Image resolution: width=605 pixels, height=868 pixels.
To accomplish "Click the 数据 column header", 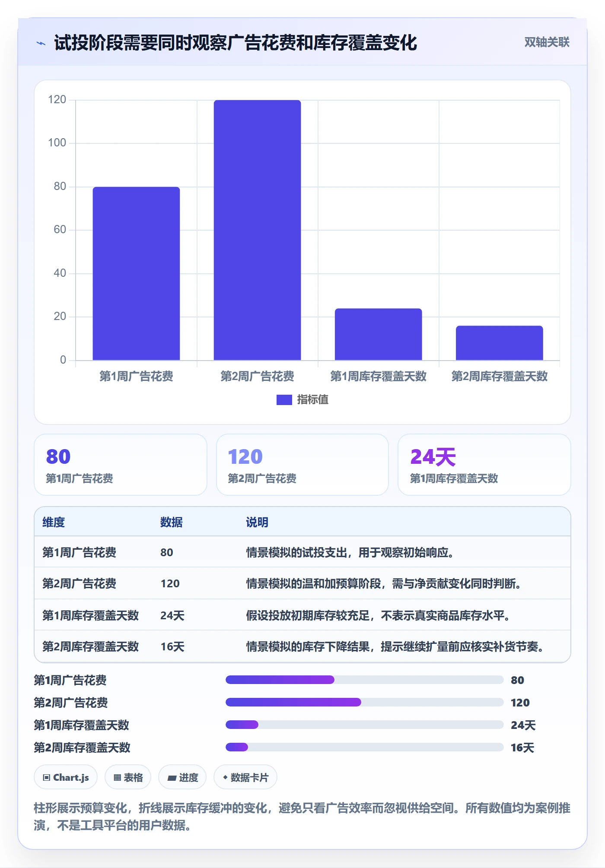I will pyautogui.click(x=172, y=522).
